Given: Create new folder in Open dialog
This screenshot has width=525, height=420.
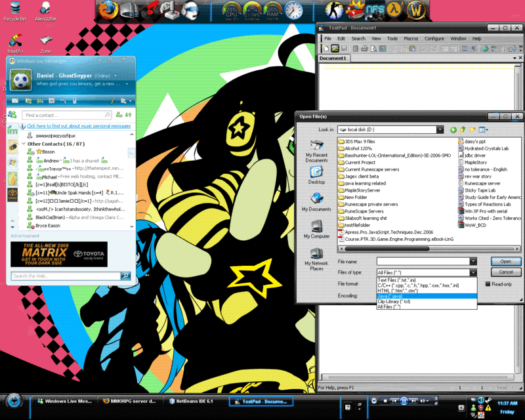Looking at the screenshot, I should pos(473,130).
